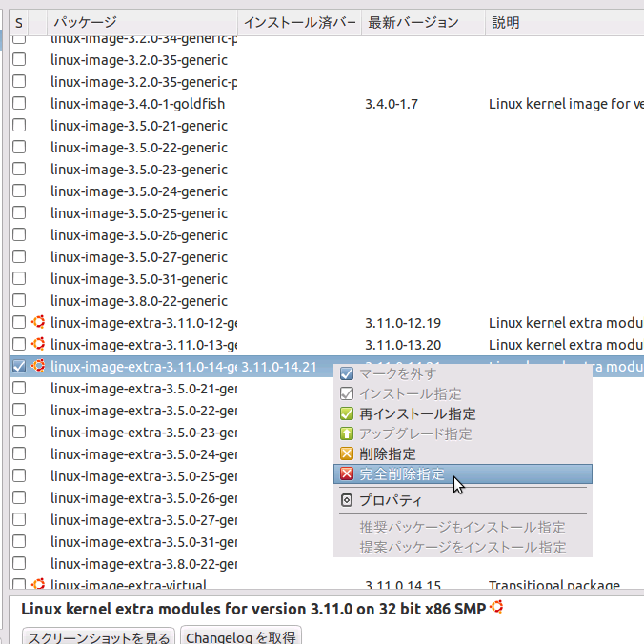Click Ubuntu logo beside linux-image-extra-3.11.0-12

[38, 322]
